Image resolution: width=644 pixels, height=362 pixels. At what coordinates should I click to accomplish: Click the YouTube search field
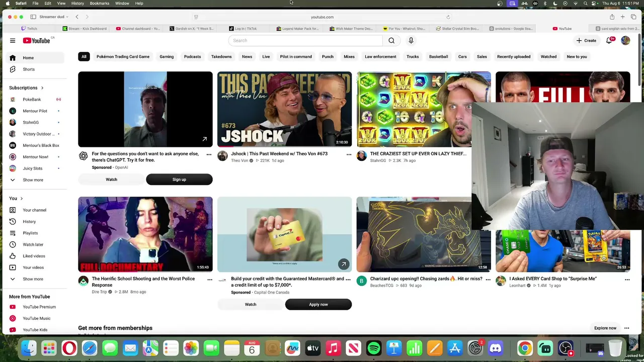pos(305,40)
